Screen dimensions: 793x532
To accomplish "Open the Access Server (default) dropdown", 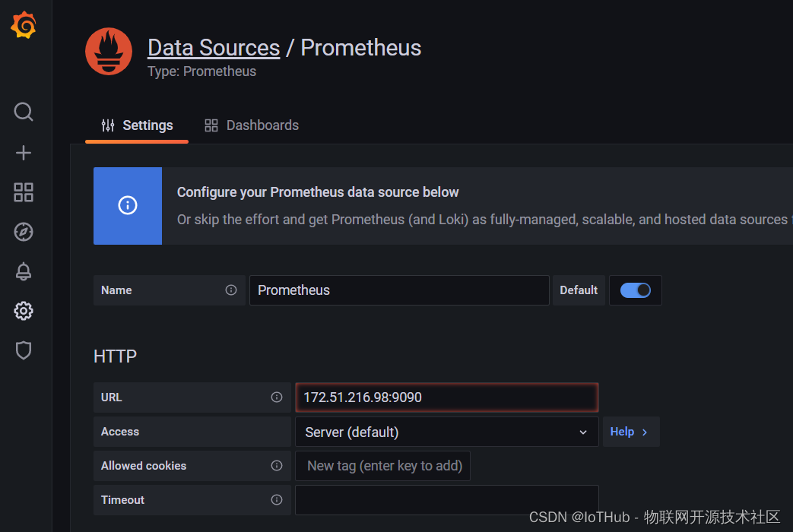I will tap(447, 432).
